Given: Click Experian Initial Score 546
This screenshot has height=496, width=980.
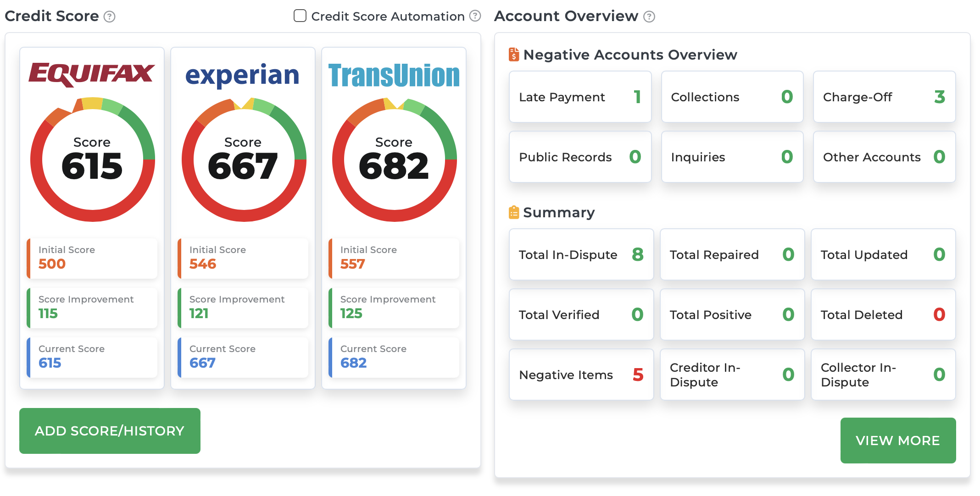Looking at the screenshot, I should [x=243, y=258].
